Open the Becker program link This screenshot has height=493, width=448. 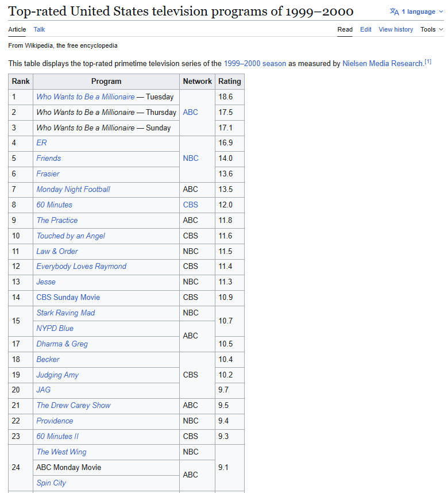(x=48, y=359)
